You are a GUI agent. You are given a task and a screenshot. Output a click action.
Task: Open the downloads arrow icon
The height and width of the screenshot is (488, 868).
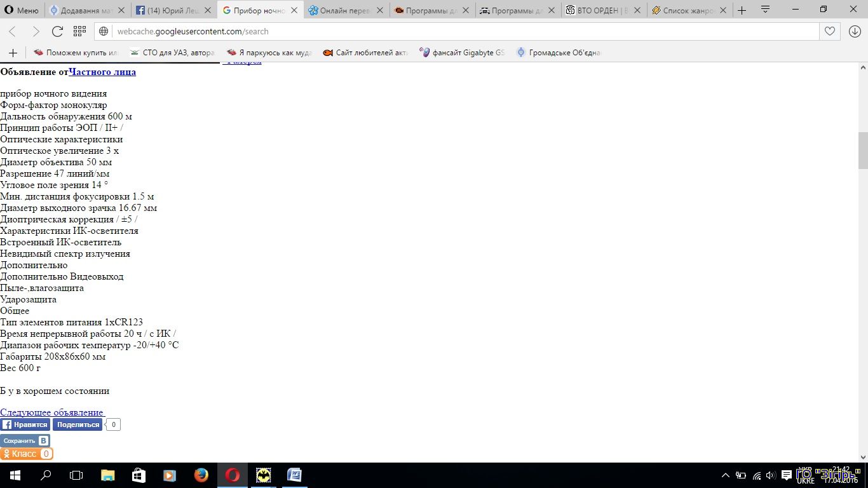click(855, 31)
